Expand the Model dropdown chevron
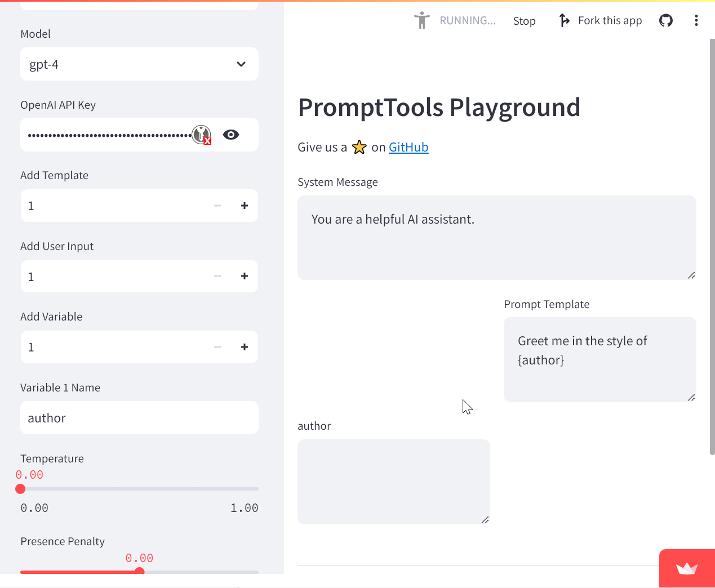This screenshot has width=715, height=588. point(241,64)
